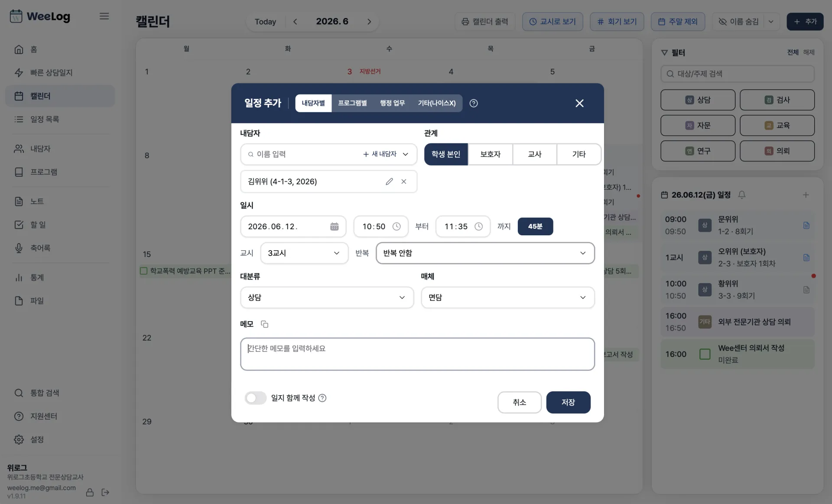Select 교사 relationship option

535,154
